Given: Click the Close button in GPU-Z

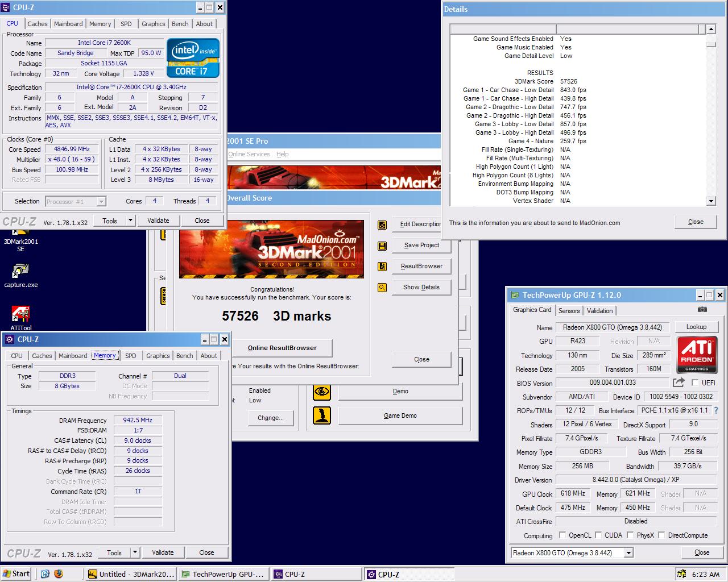Looking at the screenshot, I should [702, 552].
